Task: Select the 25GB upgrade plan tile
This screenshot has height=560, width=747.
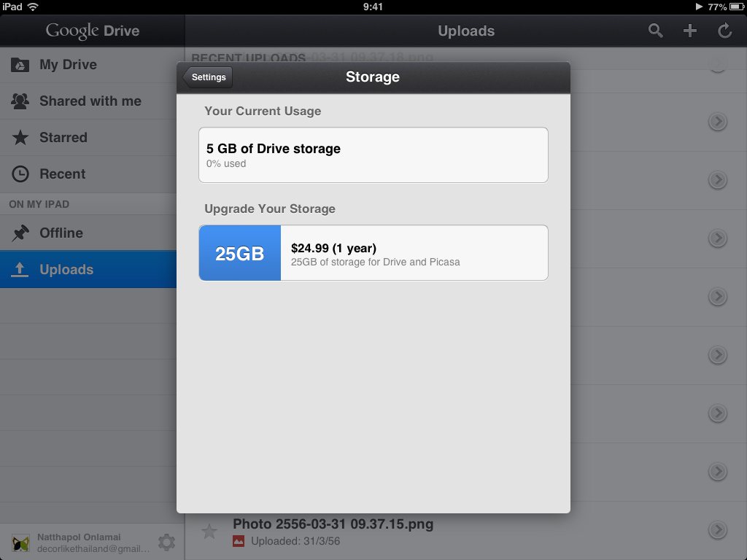Action: click(x=239, y=253)
